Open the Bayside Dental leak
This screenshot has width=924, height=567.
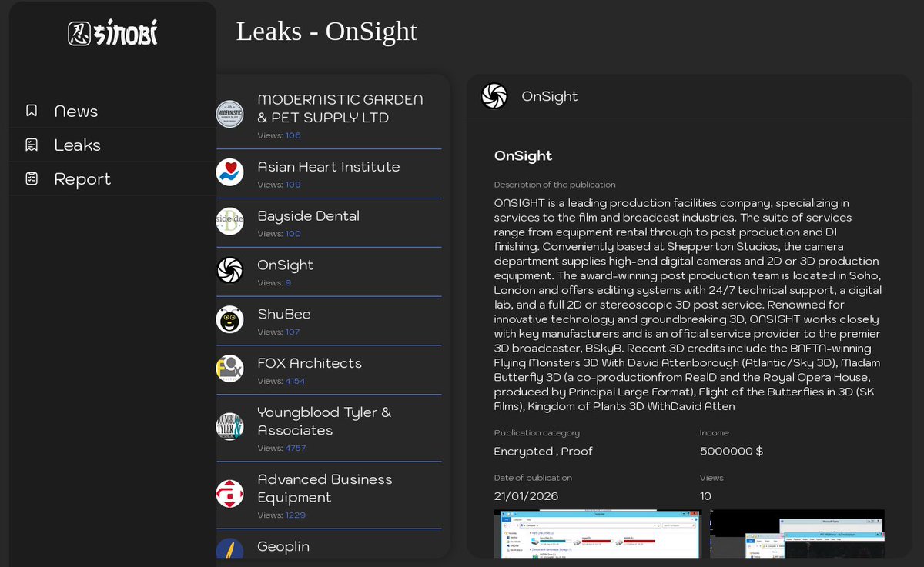point(329,222)
